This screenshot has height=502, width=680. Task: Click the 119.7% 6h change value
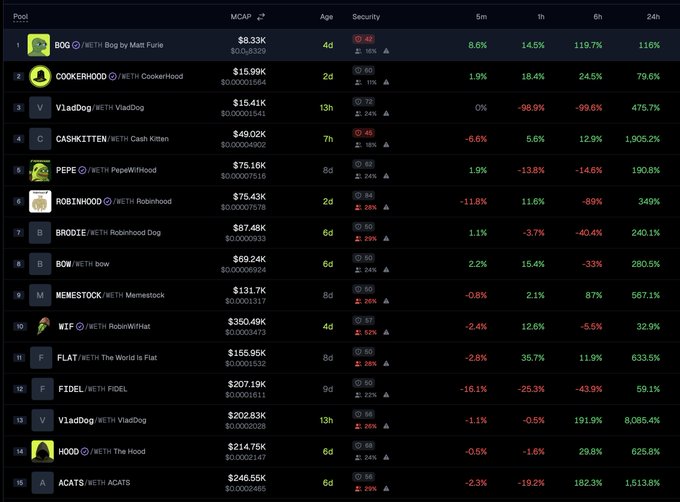coord(588,45)
